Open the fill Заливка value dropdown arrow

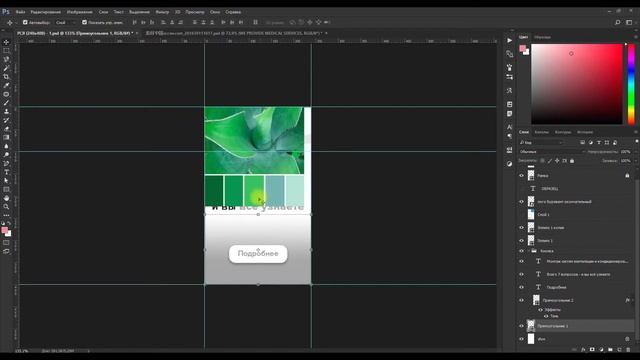(x=635, y=161)
